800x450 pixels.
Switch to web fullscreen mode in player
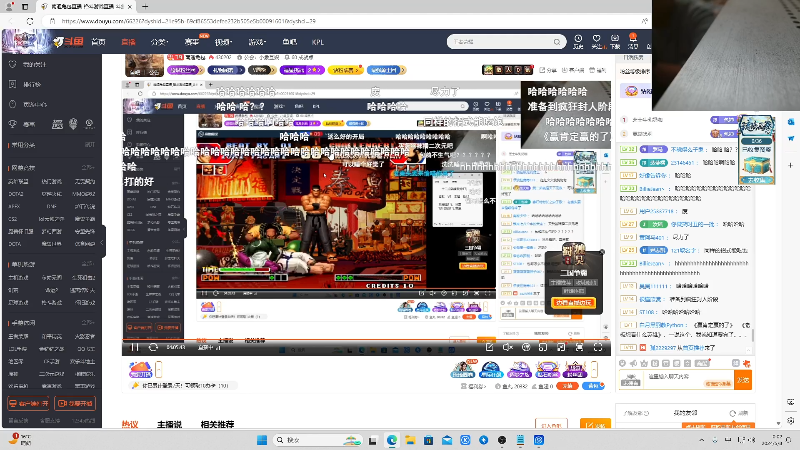pyautogui.click(x=580, y=347)
